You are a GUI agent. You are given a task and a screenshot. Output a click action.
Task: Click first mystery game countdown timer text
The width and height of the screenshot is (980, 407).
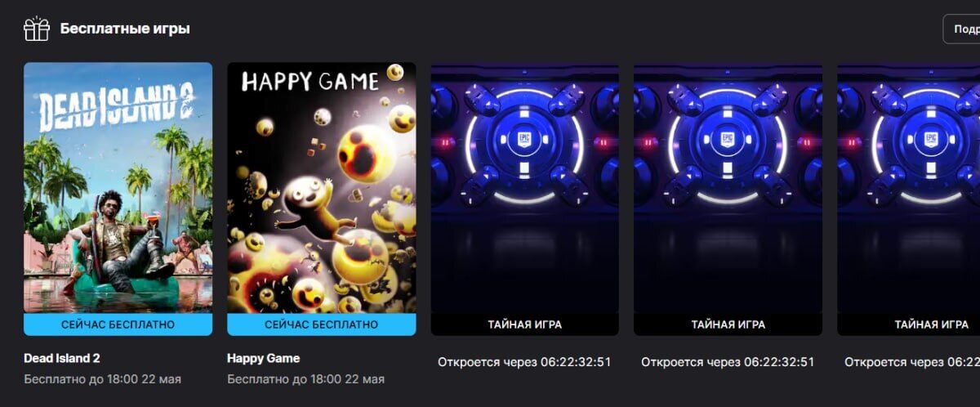(524, 361)
